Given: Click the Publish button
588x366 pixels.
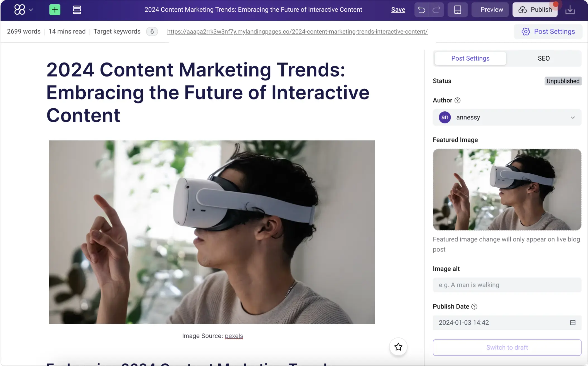Looking at the screenshot, I should click(536, 9).
